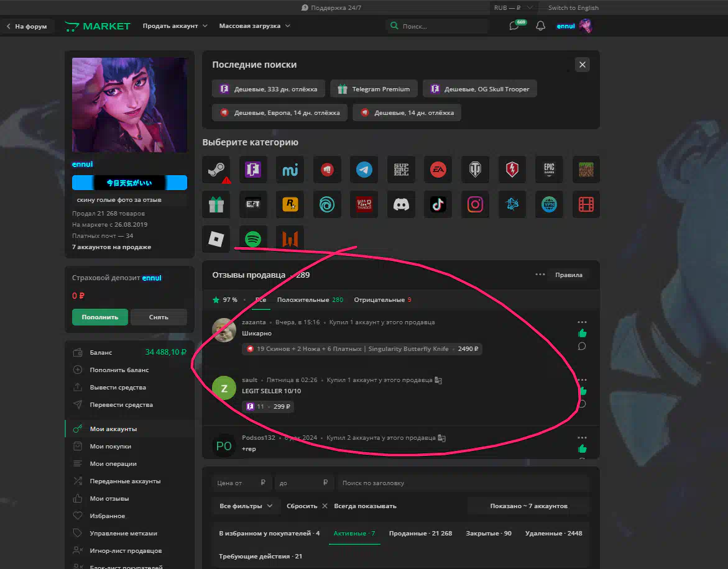Image resolution: width=728 pixels, height=569 pixels.
Task: Open the seller reviews three-dot menu
Action: 540,275
